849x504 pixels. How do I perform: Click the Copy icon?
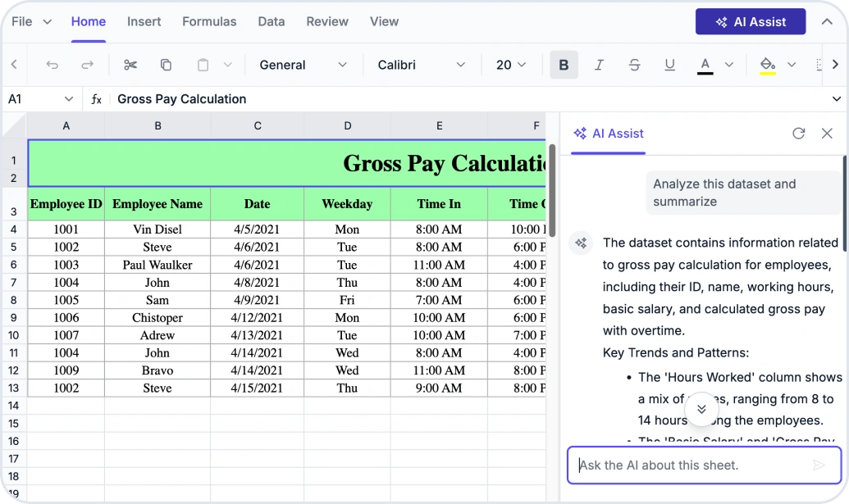point(166,65)
